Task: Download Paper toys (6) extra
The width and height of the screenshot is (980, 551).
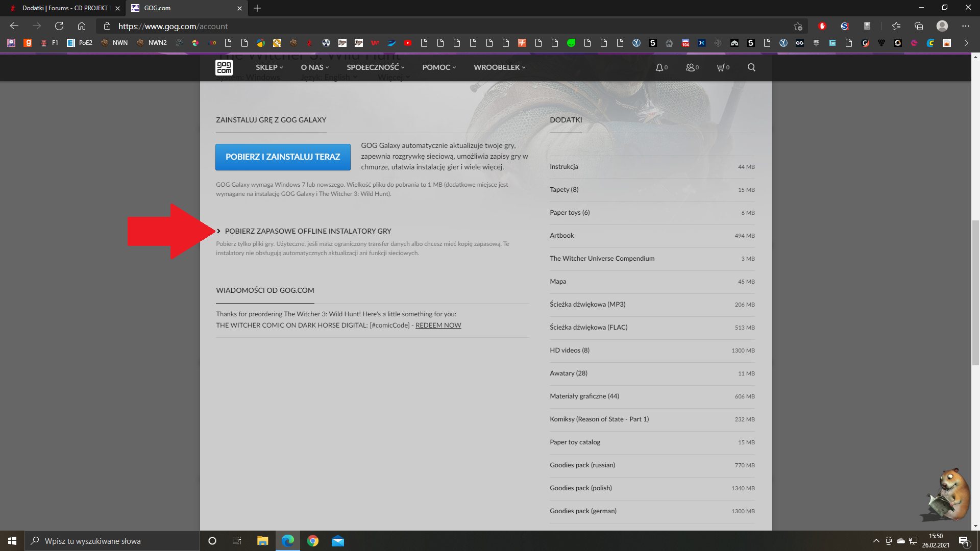Action: pos(652,213)
